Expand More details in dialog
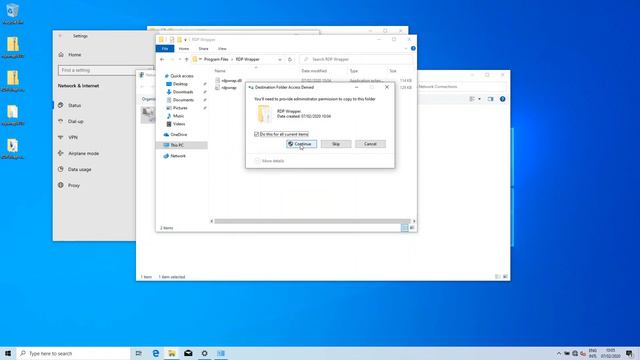640x360 pixels. click(269, 161)
